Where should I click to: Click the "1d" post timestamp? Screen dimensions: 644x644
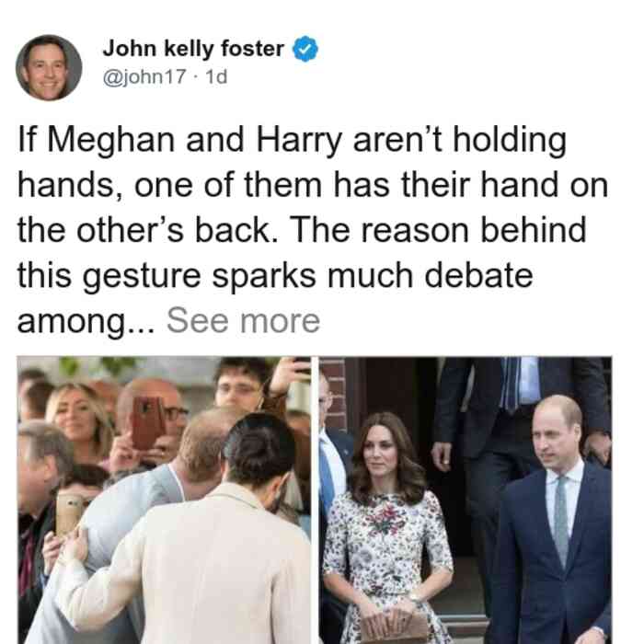pos(216,76)
